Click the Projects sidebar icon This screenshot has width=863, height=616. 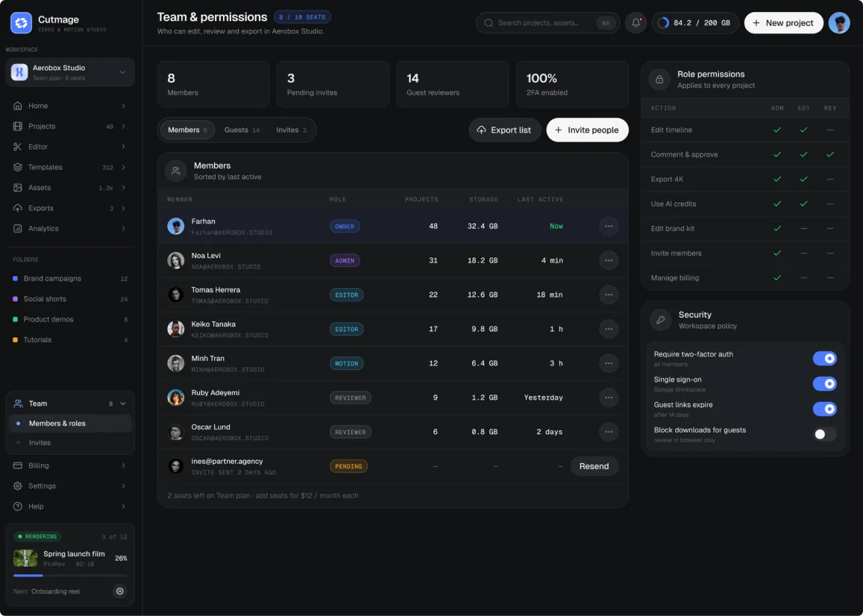click(18, 126)
